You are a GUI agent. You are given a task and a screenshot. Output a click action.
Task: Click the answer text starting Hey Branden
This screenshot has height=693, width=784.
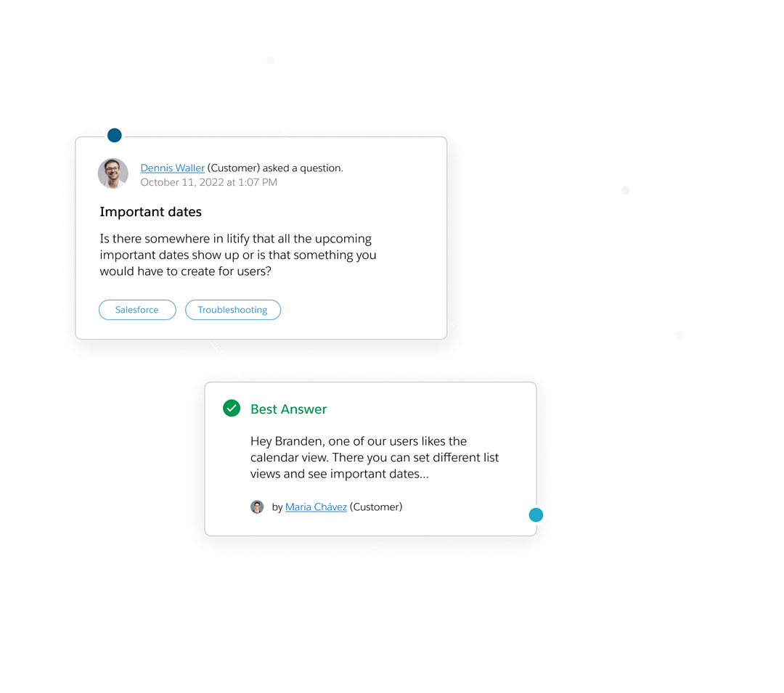coord(375,457)
